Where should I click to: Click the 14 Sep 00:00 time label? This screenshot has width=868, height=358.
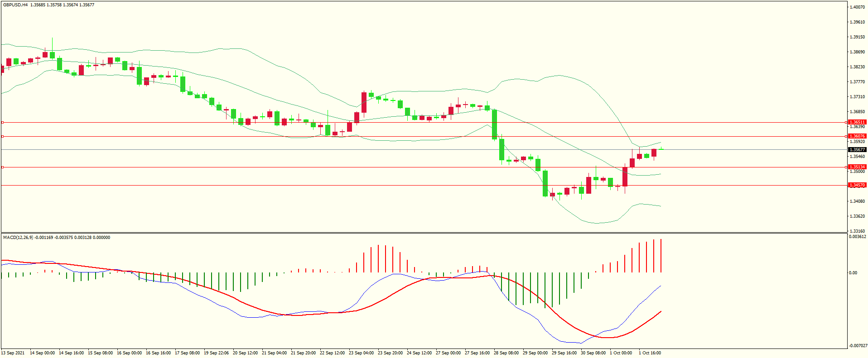[x=42, y=353]
